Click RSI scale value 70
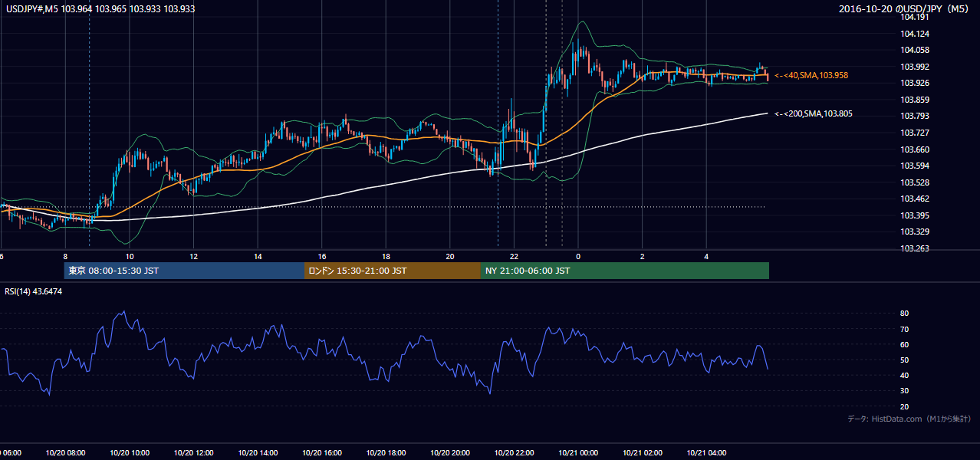980x460 pixels. [x=904, y=329]
